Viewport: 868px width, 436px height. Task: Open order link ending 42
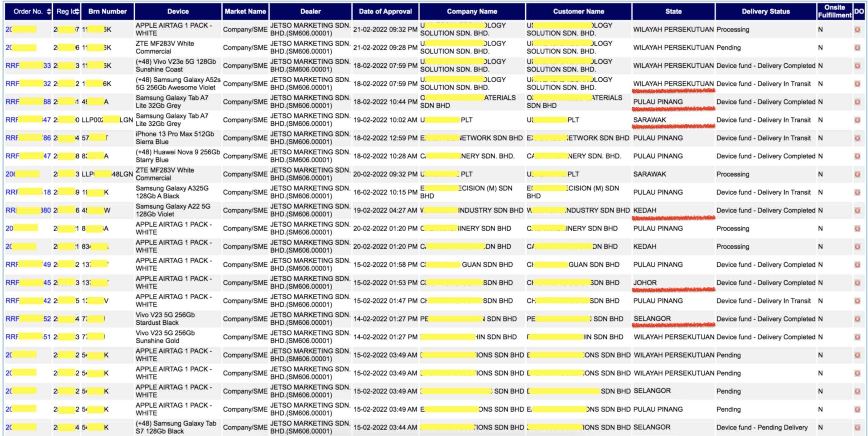coord(28,301)
